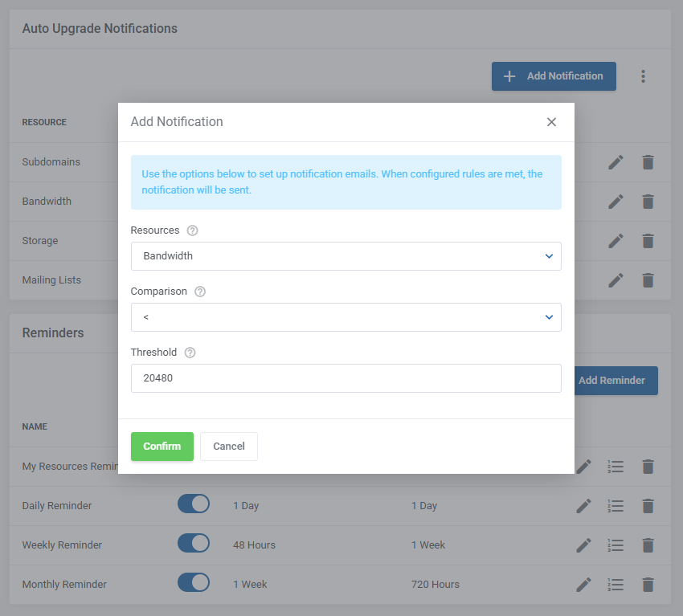Click the Threshold input field
The height and width of the screenshot is (616, 683).
(346, 378)
